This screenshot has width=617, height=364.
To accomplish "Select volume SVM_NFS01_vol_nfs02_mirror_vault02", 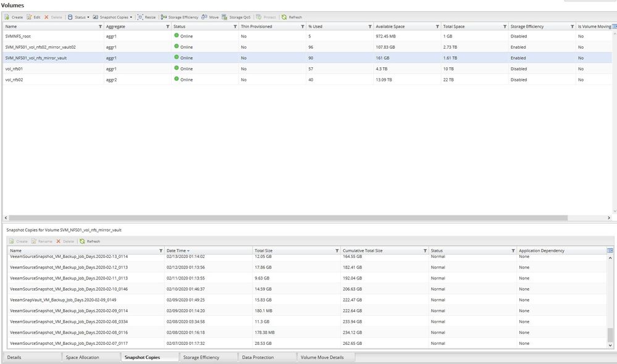I will tap(307, 47).
